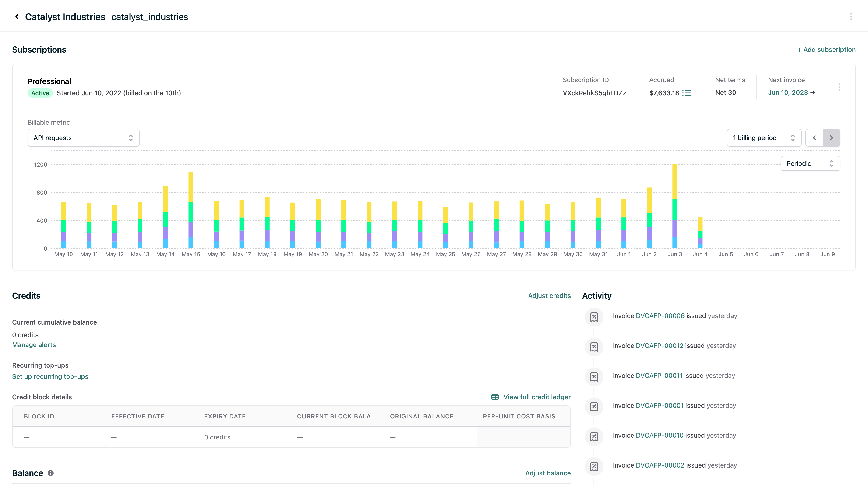Navigate to the next billing period
The width and height of the screenshot is (868, 489).
(832, 138)
